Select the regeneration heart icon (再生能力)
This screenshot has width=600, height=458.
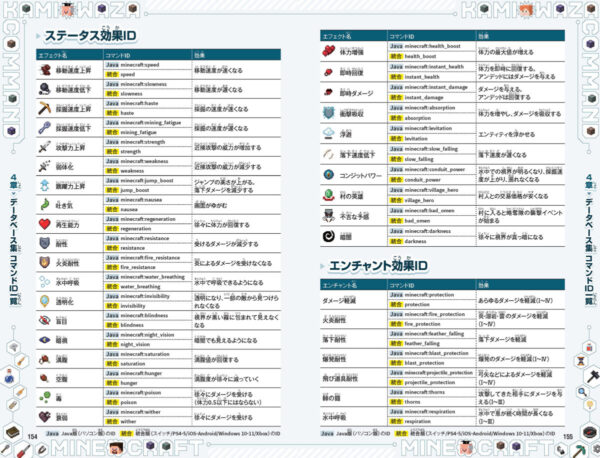[x=46, y=223]
